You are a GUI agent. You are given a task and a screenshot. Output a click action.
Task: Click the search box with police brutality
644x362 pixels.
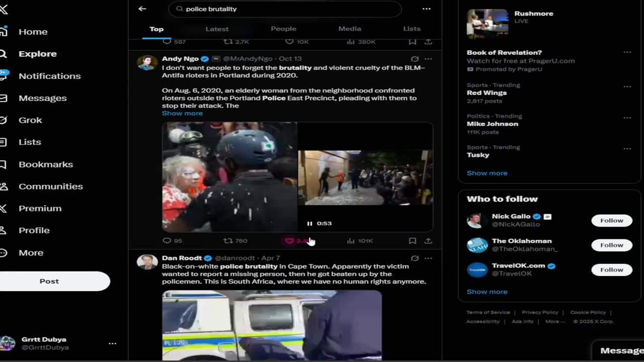coord(285,9)
